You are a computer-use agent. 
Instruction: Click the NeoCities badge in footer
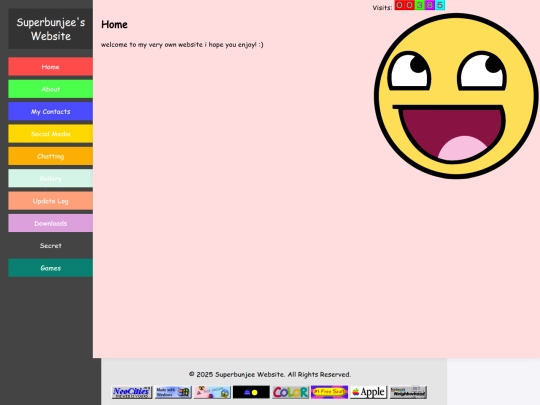132,392
